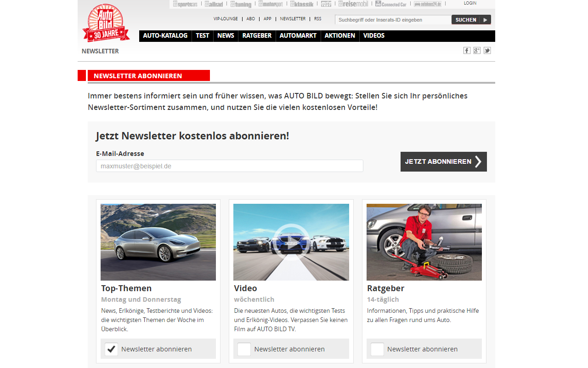
Task: Open the RATGEBER menu
Action: [257, 36]
